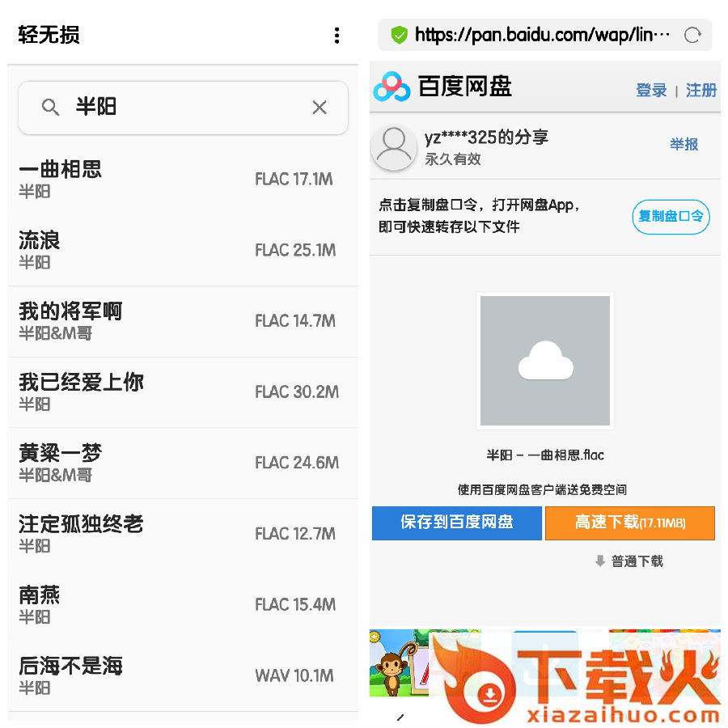The image size is (728, 728).
Task: Click the file name 半阳 - 一曲相思.flac
Action: (545, 455)
